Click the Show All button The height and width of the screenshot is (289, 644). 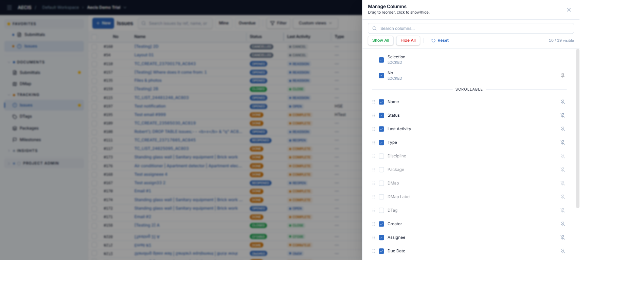(x=380, y=40)
